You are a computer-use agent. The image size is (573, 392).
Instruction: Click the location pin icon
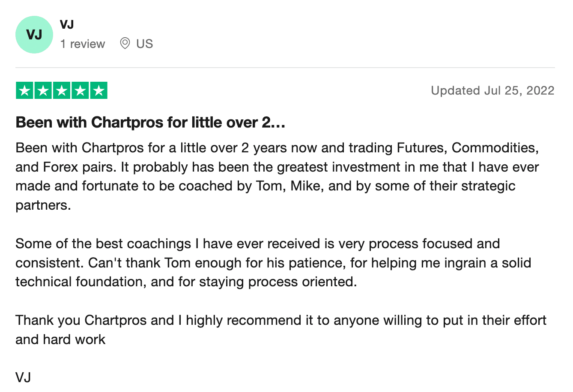[125, 44]
